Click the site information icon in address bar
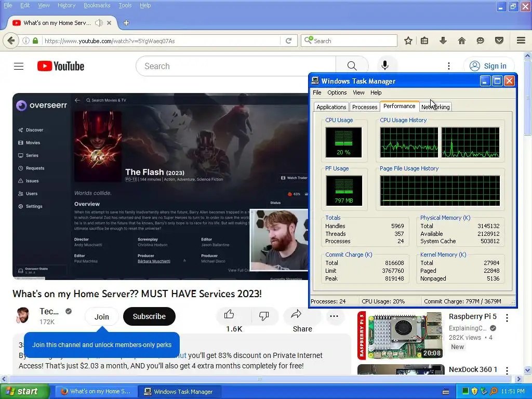Image resolution: width=532 pixels, height=399 pixels. (x=26, y=41)
